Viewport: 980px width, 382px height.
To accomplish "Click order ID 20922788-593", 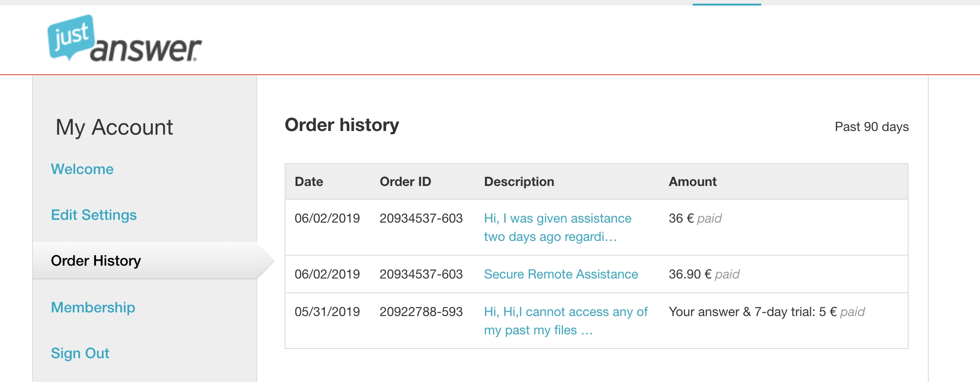I will 421,312.
